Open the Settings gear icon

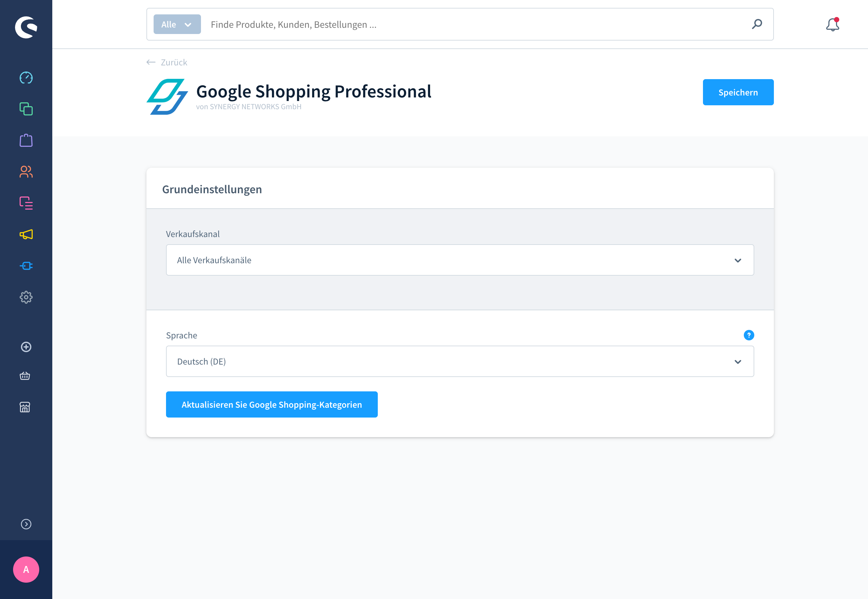pos(26,297)
